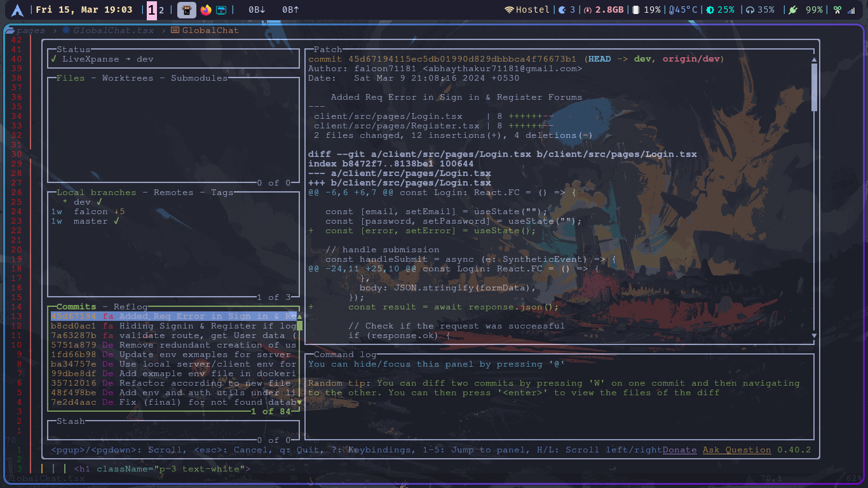
Task: Click the React icon beside GlobalChat.tsx breadcrumb
Action: [65, 30]
